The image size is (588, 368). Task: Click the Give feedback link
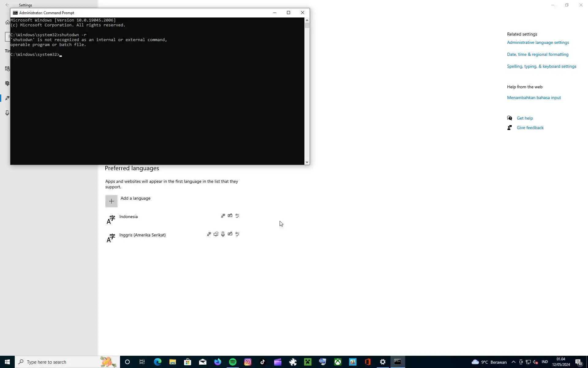pos(530,128)
